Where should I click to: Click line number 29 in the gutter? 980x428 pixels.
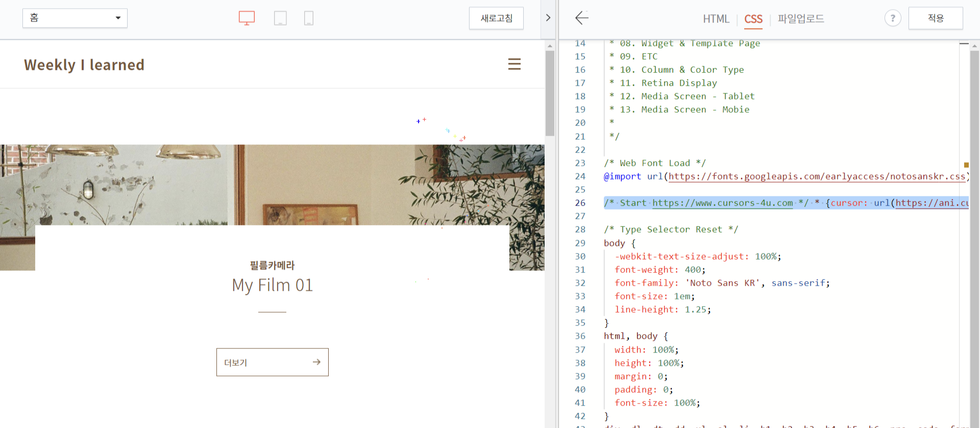pyautogui.click(x=580, y=243)
